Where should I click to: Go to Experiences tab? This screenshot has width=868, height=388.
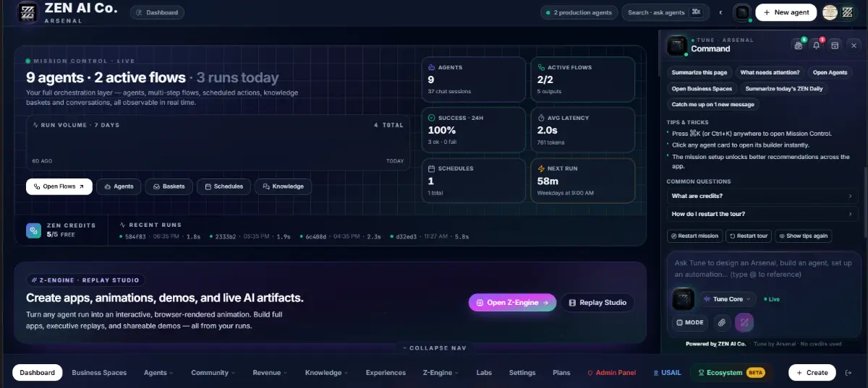click(x=386, y=373)
